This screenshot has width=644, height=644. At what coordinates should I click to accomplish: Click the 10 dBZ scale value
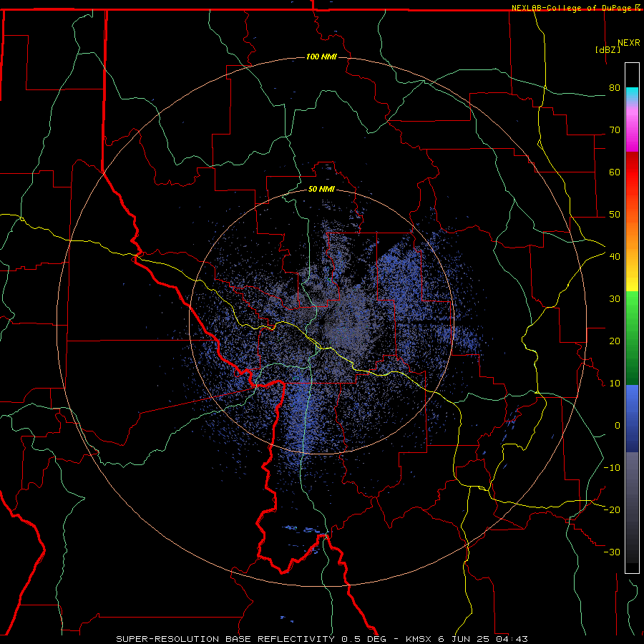click(x=615, y=384)
